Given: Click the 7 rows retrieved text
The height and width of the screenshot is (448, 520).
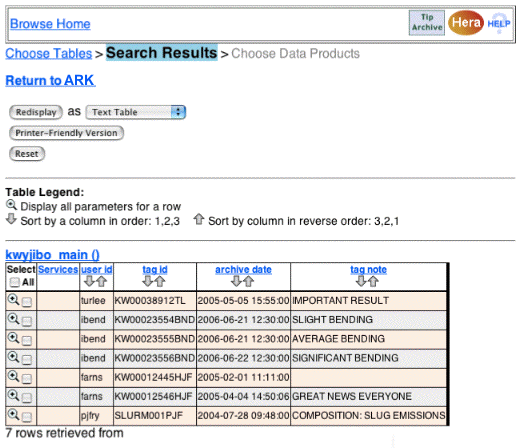Looking at the screenshot, I should (64, 433).
